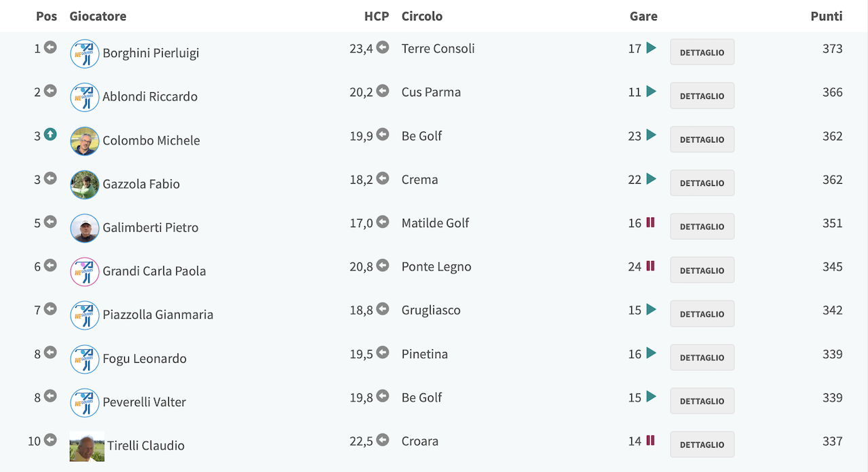868x472 pixels.
Task: Open DETTAGLIO for Piazzolla Gianmaria
Action: (702, 314)
